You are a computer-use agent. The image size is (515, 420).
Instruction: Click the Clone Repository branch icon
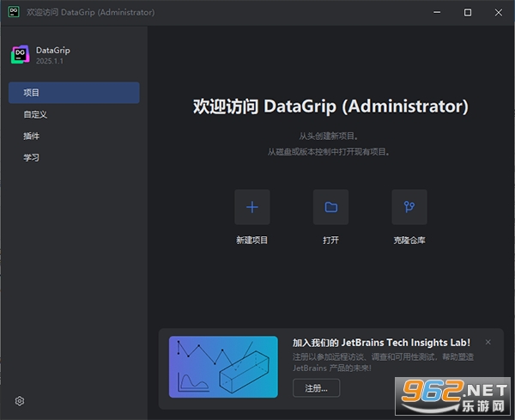pos(409,207)
